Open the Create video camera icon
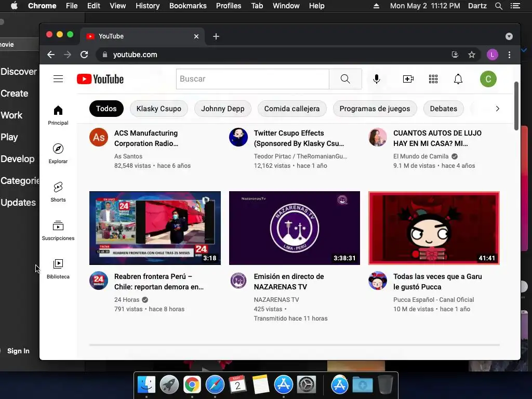 (408, 79)
